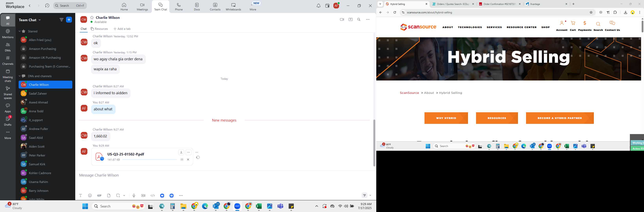This screenshot has width=644, height=212.
Task: Reload the scansource page
Action: tap(395, 12)
